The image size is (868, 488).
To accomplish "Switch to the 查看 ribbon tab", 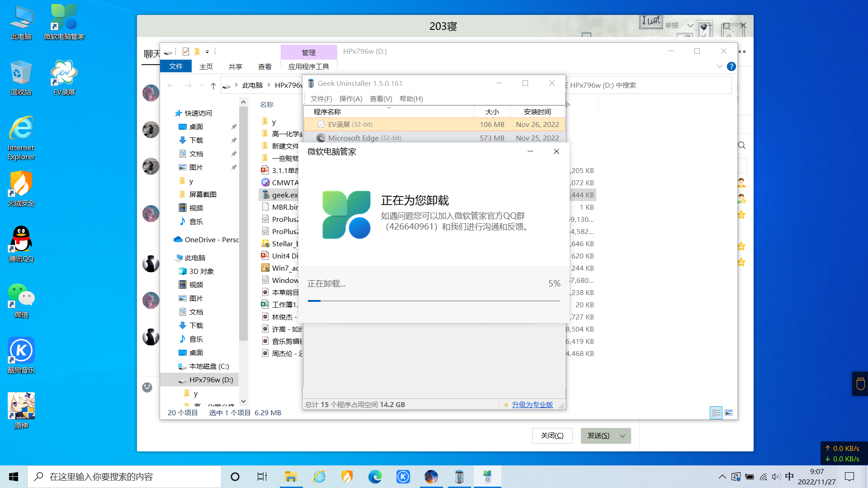I will (x=264, y=66).
